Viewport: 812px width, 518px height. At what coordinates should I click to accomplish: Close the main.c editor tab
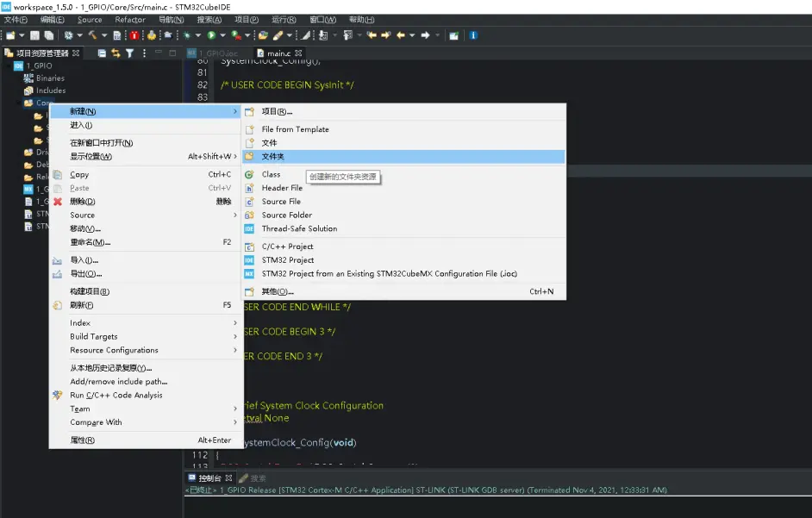pyautogui.click(x=298, y=53)
